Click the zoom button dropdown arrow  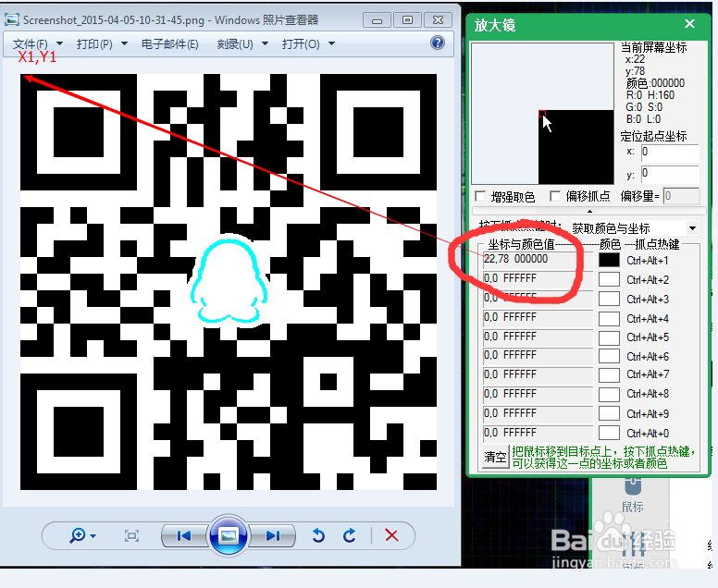(93, 536)
